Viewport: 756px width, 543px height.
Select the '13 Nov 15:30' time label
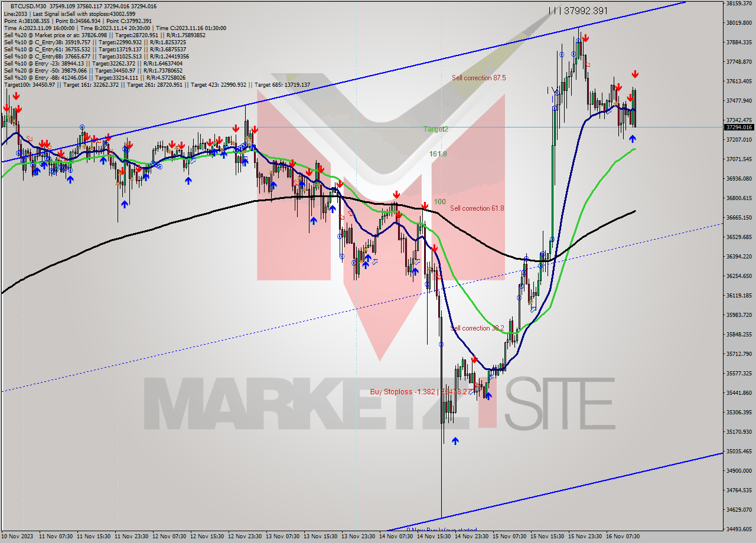click(x=321, y=537)
